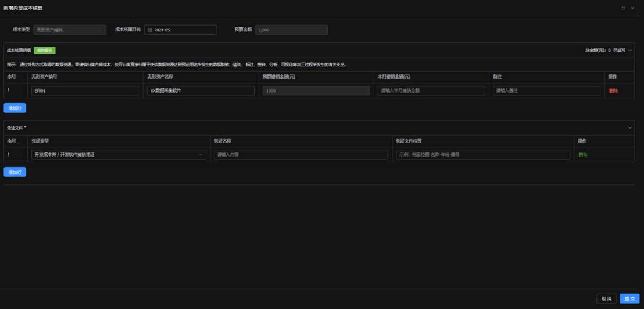Click the green 规则提示 tag button
644x309 pixels.
click(45, 51)
